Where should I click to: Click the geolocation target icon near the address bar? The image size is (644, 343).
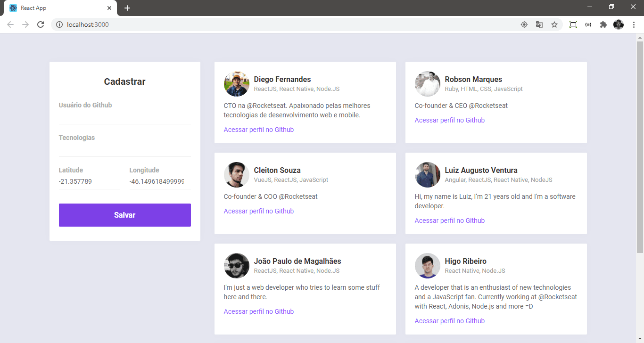tap(524, 24)
